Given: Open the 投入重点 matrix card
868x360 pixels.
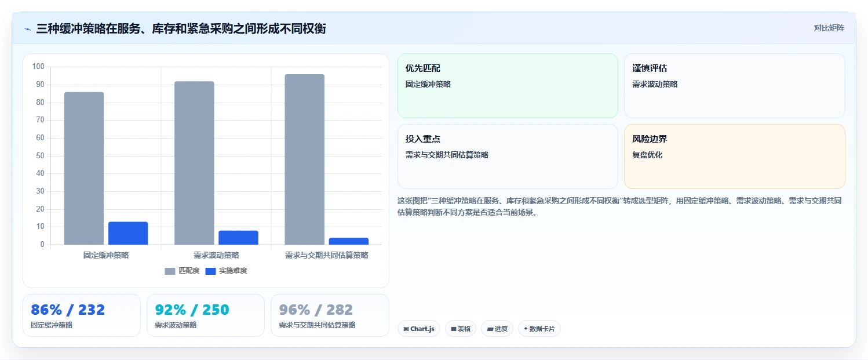Looking at the screenshot, I should 508,157.
